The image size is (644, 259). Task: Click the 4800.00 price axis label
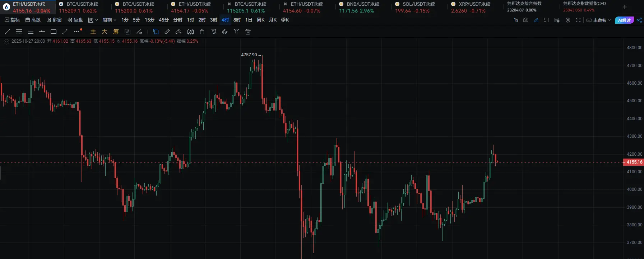(635, 48)
